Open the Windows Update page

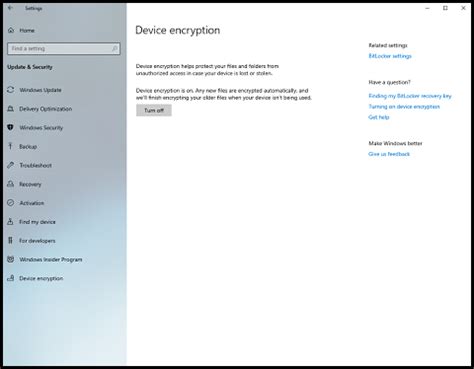pos(40,90)
